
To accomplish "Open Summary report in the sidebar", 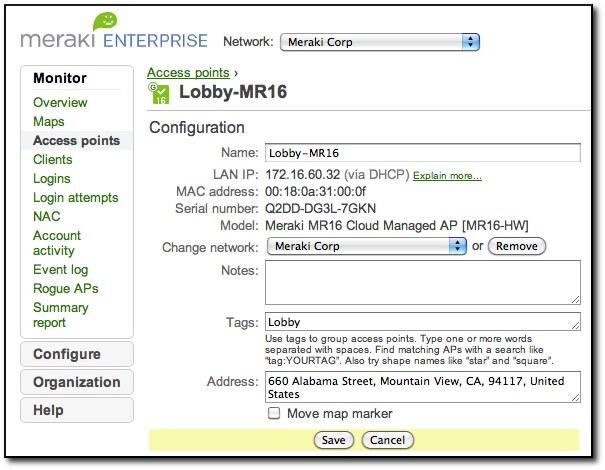I will 61,315.
